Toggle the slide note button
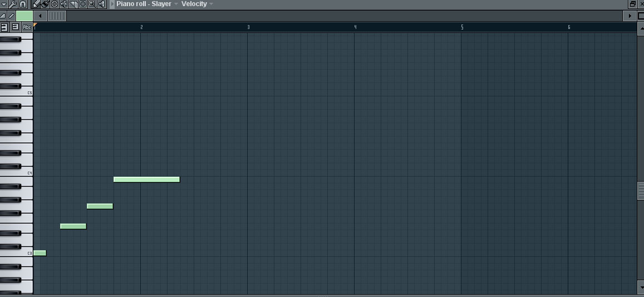 [x=12, y=16]
